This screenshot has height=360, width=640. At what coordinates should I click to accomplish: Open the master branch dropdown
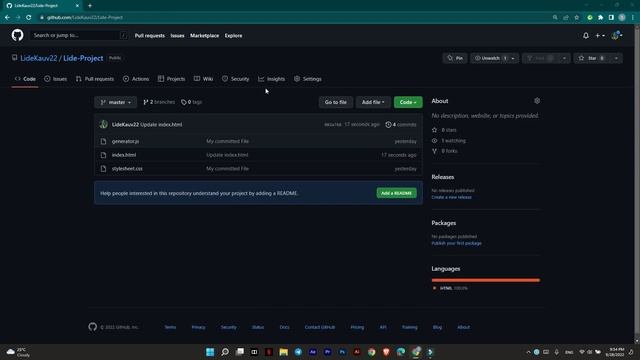116,102
